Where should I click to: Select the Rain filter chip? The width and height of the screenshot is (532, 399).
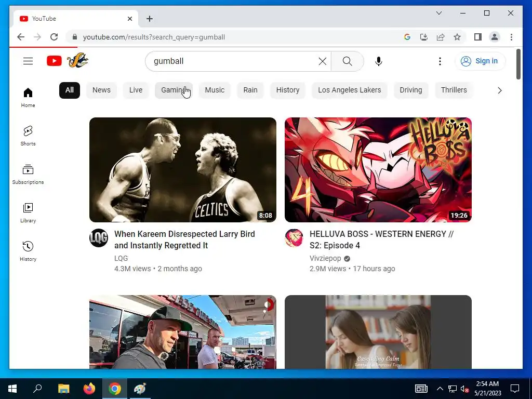250,90
